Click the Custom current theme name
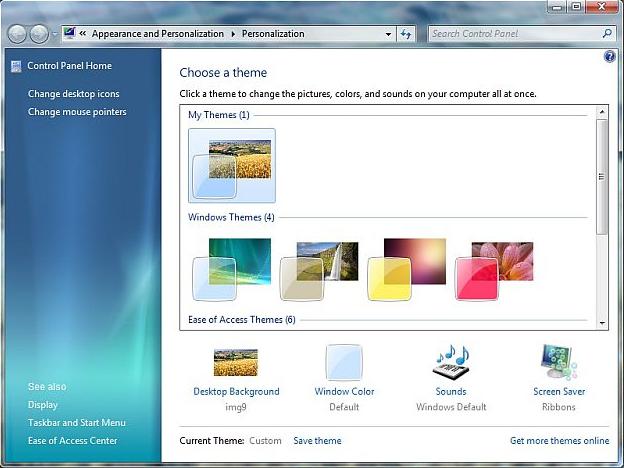Image resolution: width=624 pixels, height=468 pixels. (x=265, y=441)
